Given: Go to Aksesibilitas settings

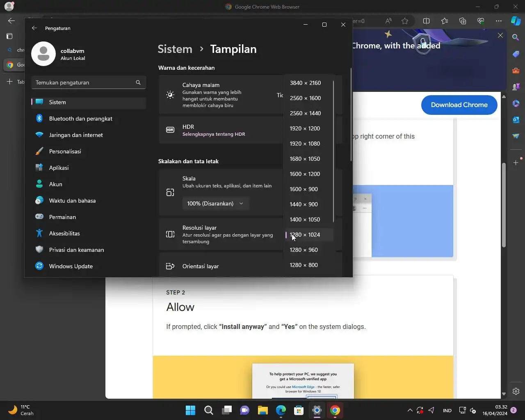Looking at the screenshot, I should click(89, 233).
